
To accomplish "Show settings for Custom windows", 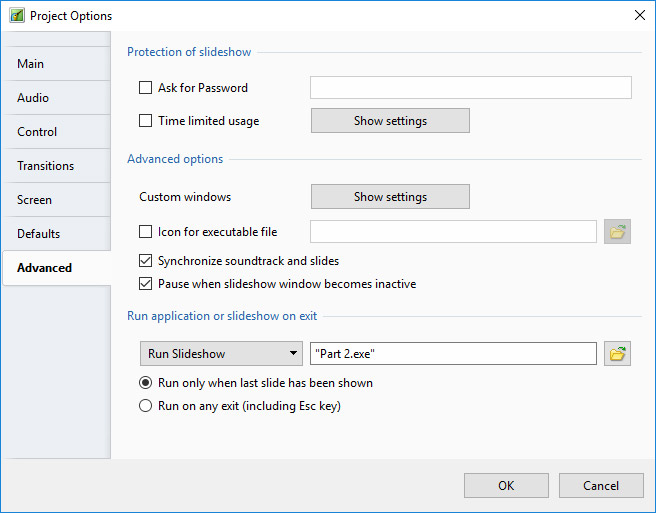I will (x=390, y=197).
